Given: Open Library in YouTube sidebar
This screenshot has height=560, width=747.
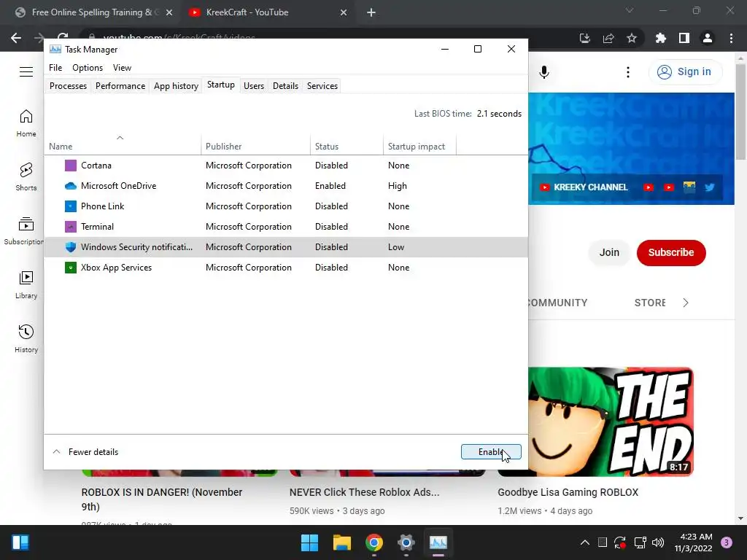Looking at the screenshot, I should pos(26,285).
